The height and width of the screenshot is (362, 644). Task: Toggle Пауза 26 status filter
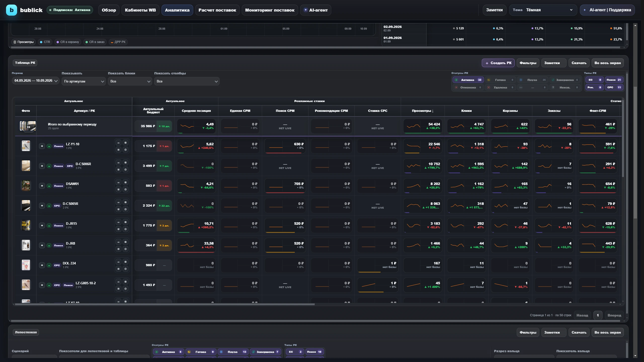(533, 80)
